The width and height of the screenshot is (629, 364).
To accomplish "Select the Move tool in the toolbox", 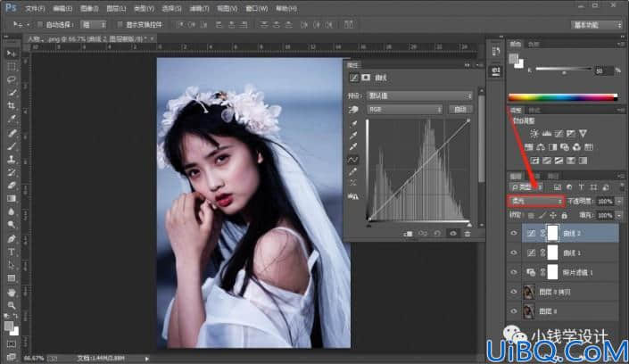I will [12, 53].
